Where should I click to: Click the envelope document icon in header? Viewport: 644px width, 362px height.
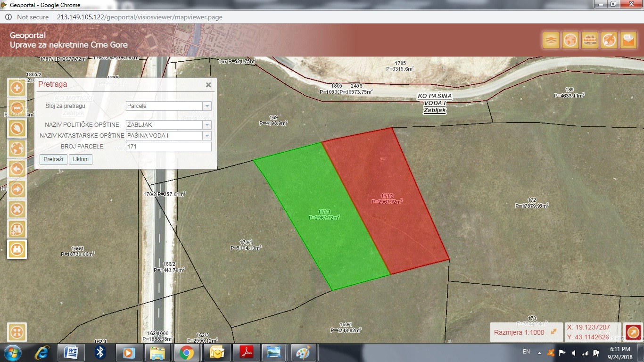[x=628, y=40]
